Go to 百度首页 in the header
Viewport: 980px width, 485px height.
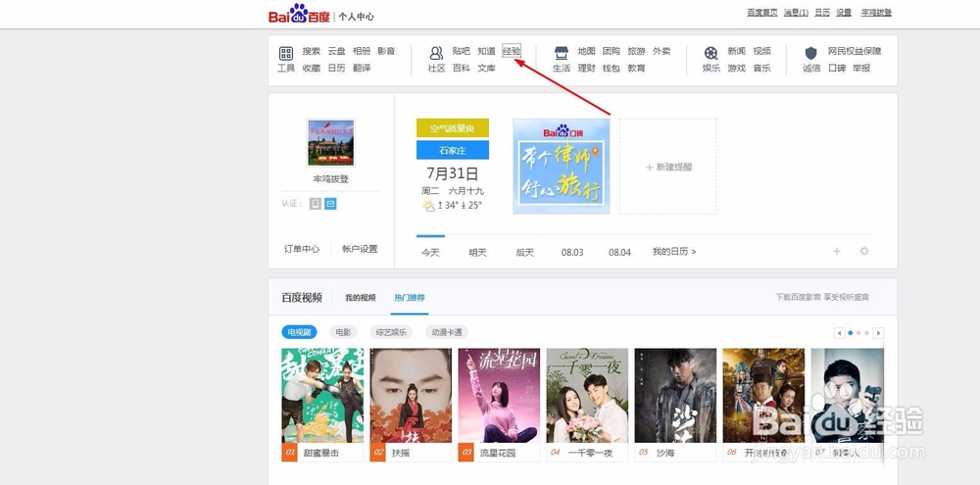click(x=762, y=13)
